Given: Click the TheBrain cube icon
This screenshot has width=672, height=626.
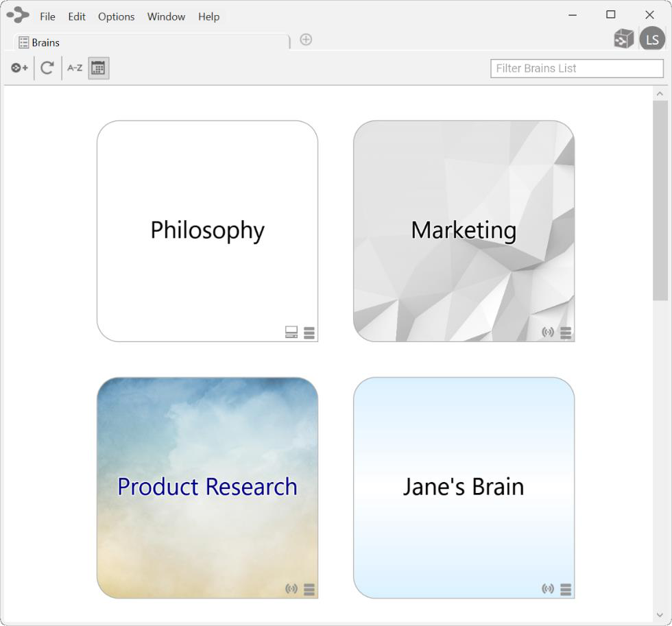Looking at the screenshot, I should click(x=623, y=39).
